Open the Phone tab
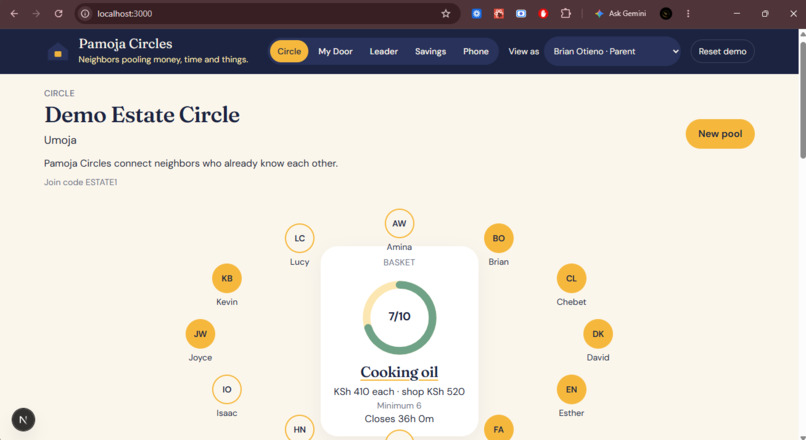Viewport: 806px width, 440px height. click(475, 51)
